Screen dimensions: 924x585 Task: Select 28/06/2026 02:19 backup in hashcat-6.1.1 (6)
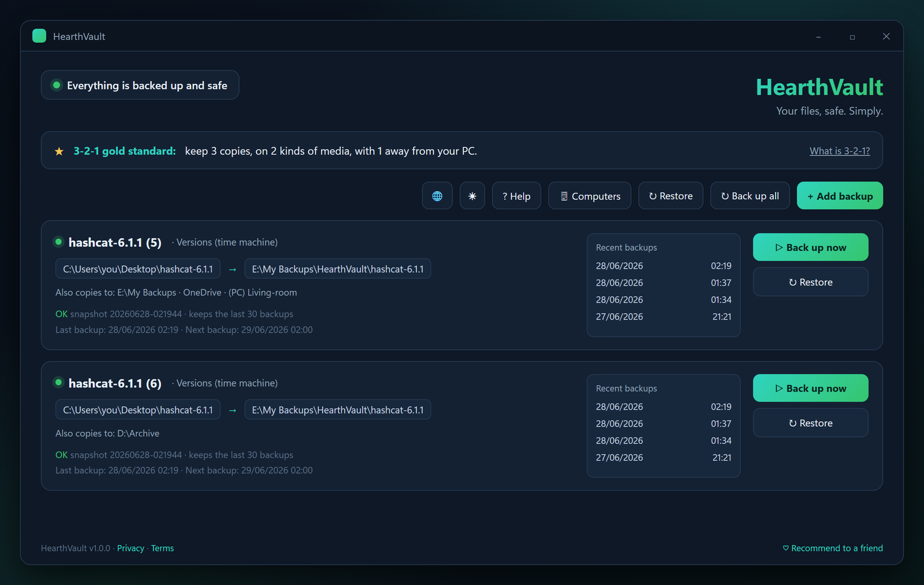664,407
